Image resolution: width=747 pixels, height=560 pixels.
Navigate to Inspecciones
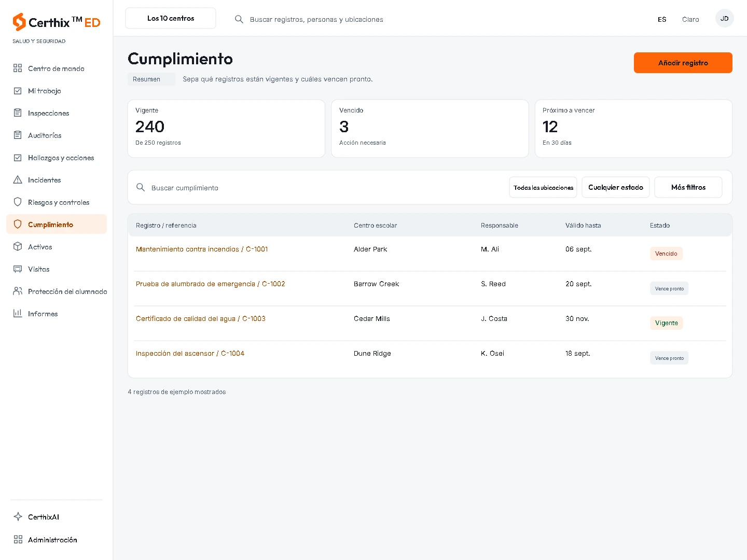click(57, 113)
